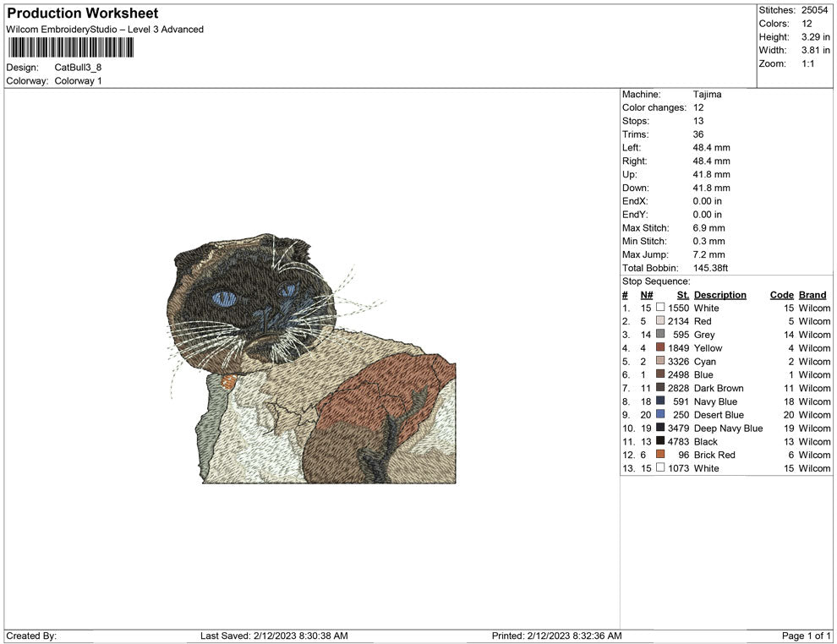
Task: Click the Desert Blue color swatch
Action: [660, 414]
